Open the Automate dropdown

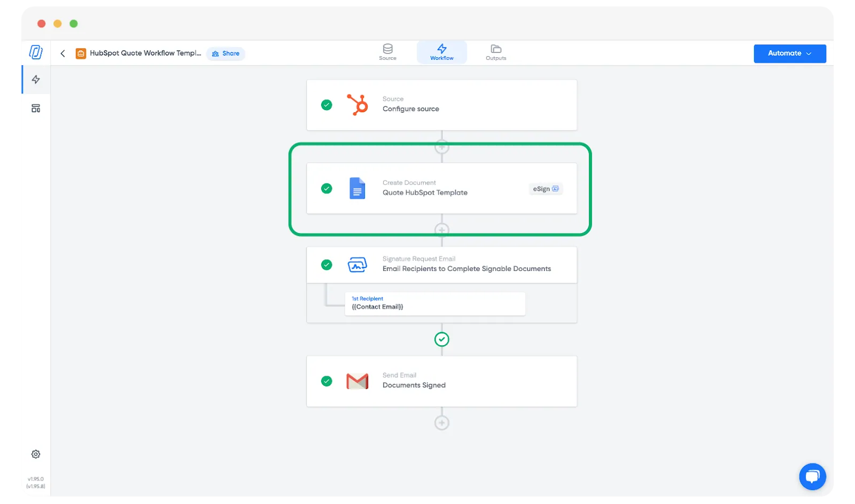789,53
